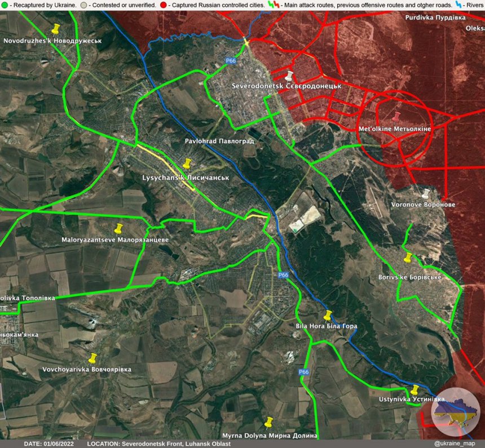This screenshot has width=485, height=448.
Task: Select the yellow pin at Lysychans'k
Action: pyautogui.click(x=188, y=165)
